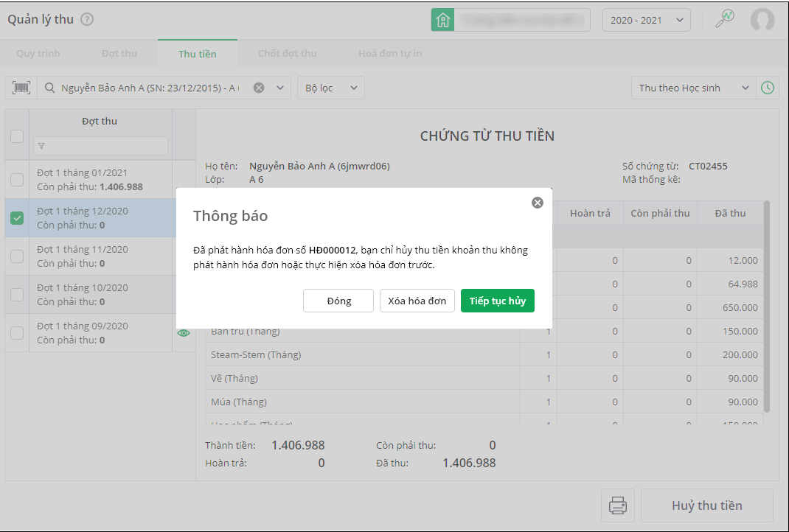The image size is (789, 532).
Task: Click the Đợt thu column filter field
Action: pos(101,146)
